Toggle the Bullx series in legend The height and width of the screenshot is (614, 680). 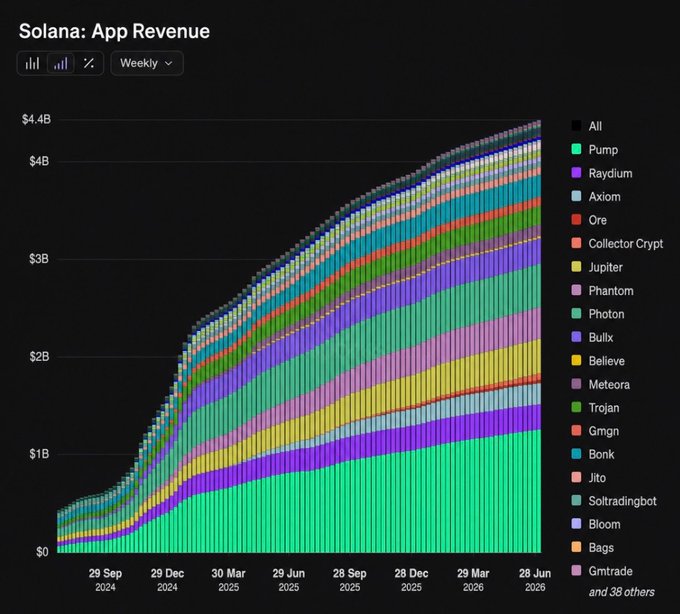pos(592,337)
